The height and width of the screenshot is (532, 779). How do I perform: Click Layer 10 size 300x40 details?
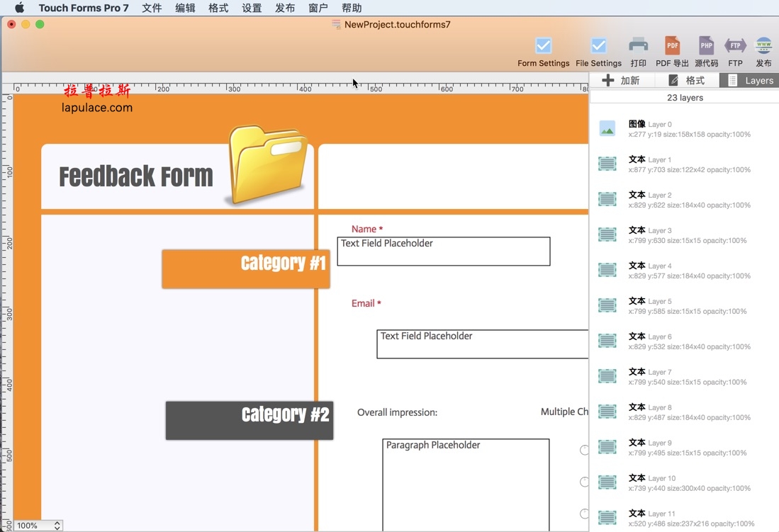689,488
